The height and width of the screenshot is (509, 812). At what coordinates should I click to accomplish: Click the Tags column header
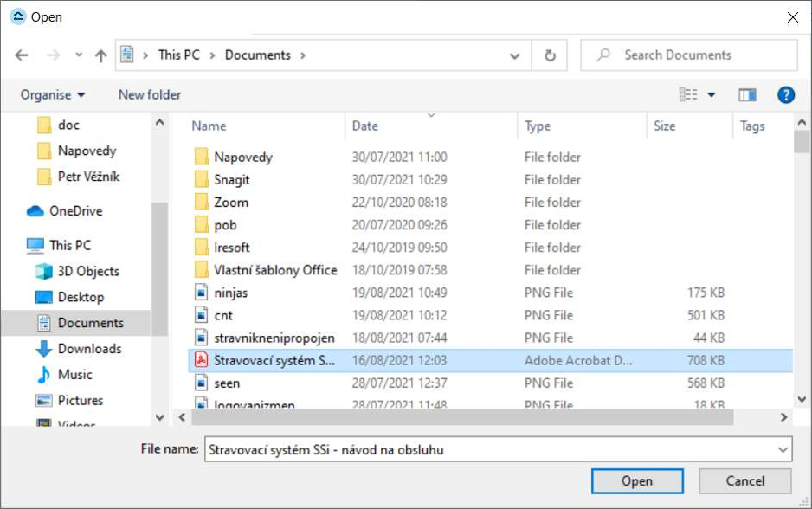[x=752, y=126]
